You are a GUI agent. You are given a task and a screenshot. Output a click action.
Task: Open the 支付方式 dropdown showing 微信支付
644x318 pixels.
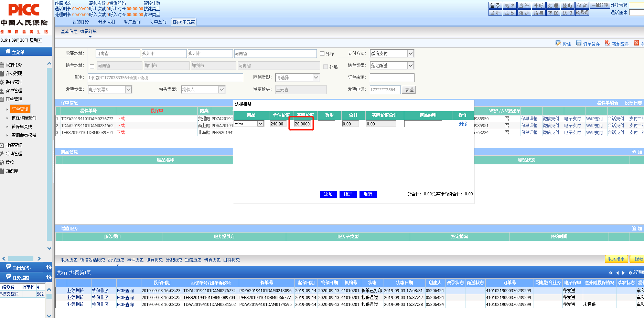pos(410,53)
